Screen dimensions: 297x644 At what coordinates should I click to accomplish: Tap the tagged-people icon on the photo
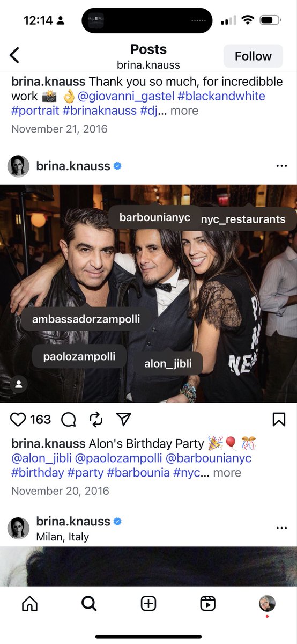click(19, 384)
